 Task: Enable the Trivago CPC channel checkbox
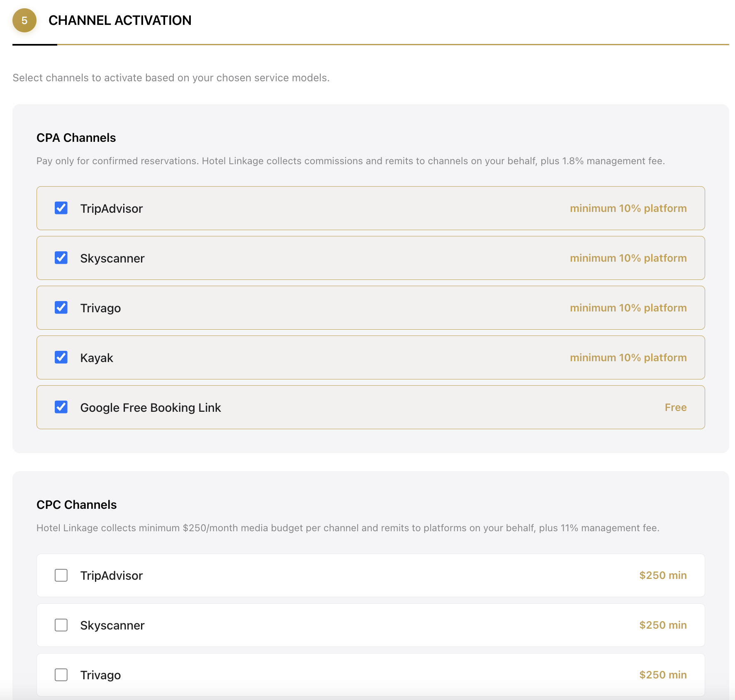(61, 675)
